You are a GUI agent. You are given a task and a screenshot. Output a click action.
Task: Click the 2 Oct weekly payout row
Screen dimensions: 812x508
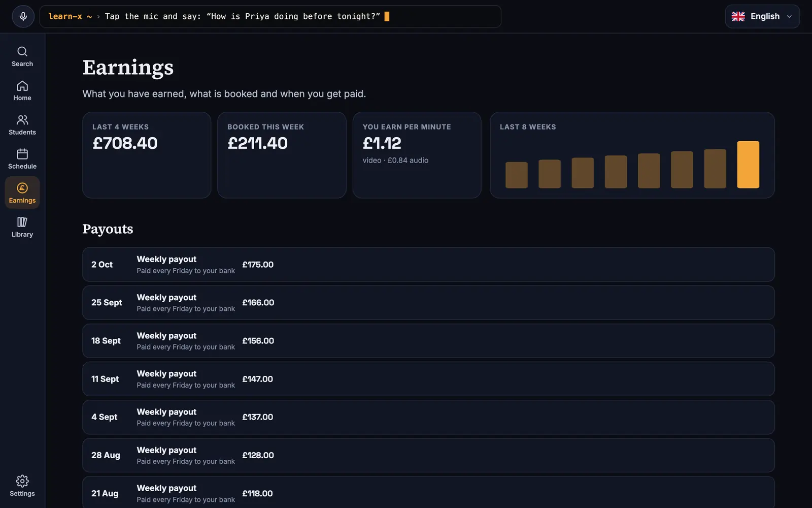428,265
